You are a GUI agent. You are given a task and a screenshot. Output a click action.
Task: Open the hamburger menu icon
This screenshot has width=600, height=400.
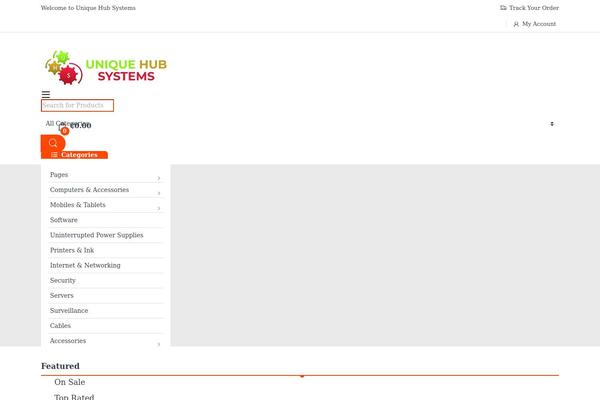click(46, 95)
